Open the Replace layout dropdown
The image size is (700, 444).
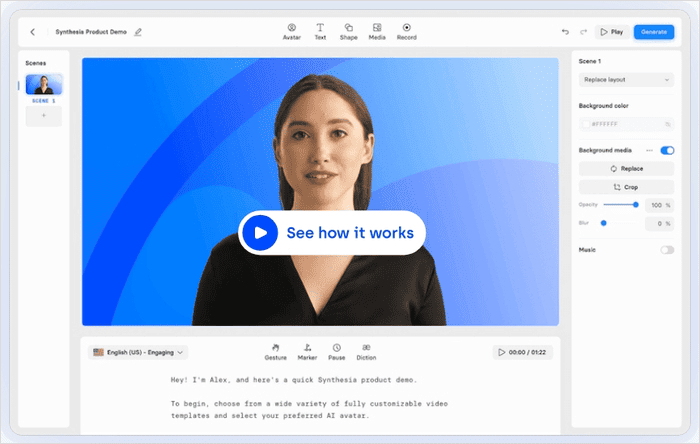pos(626,79)
